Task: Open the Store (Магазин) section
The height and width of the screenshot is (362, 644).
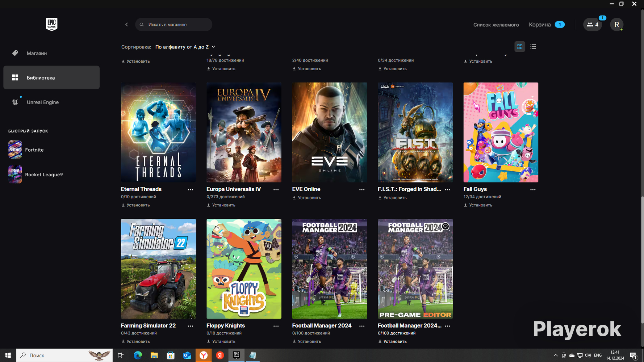Action: click(51, 53)
